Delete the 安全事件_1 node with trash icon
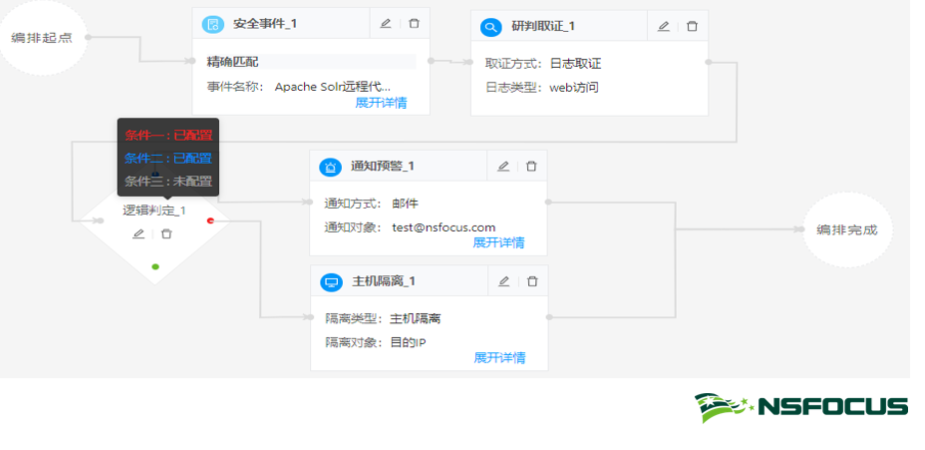 (x=414, y=24)
